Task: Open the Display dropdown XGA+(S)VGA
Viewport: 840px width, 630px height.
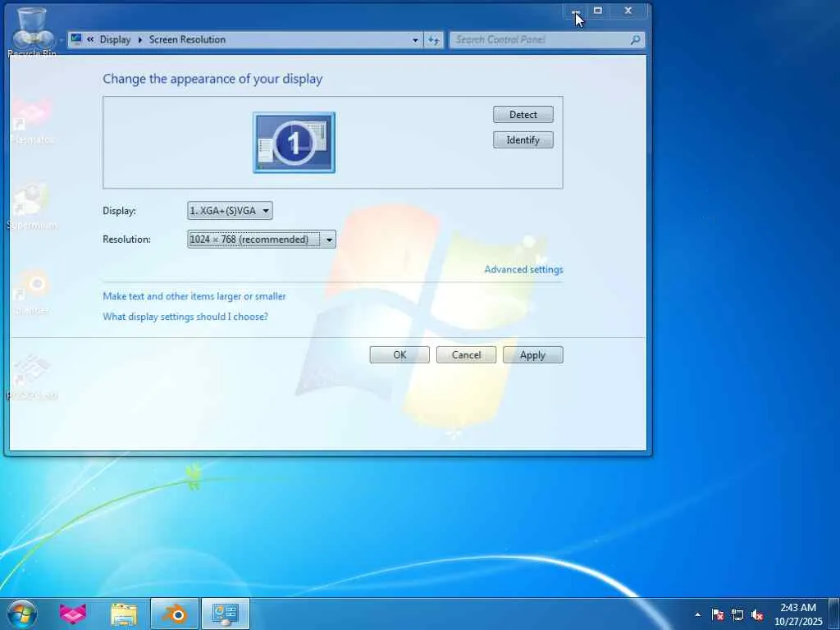Action: click(x=230, y=211)
